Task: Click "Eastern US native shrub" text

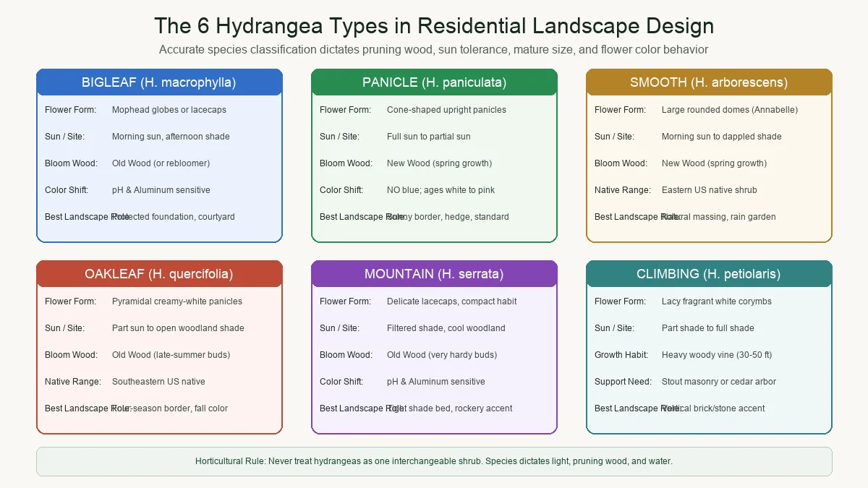Action: tap(710, 190)
